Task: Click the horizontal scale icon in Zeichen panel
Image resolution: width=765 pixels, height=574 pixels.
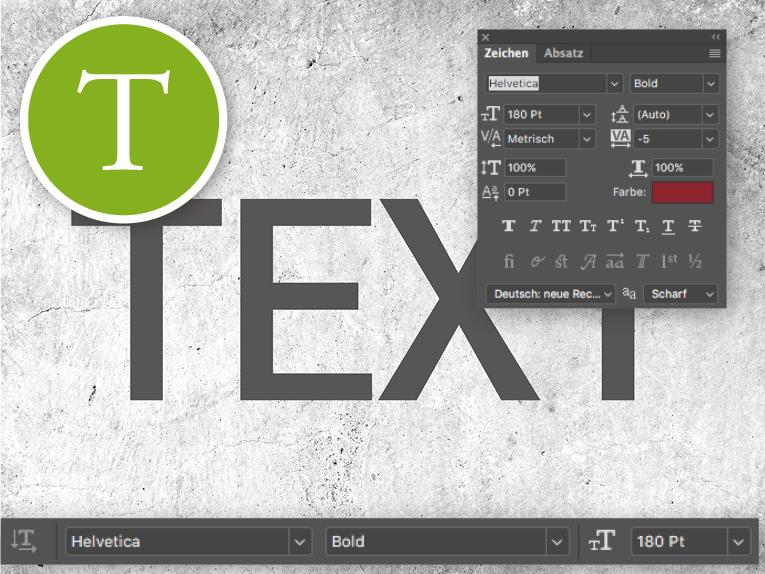Action: coord(638,168)
